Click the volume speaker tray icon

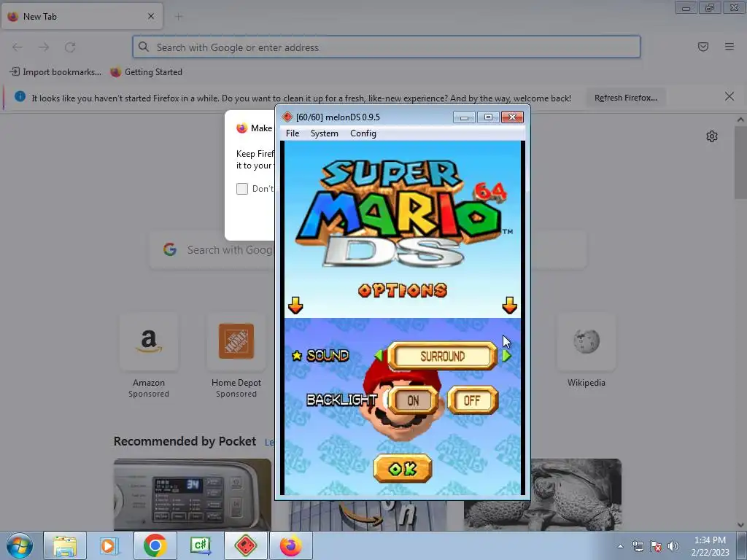click(673, 546)
